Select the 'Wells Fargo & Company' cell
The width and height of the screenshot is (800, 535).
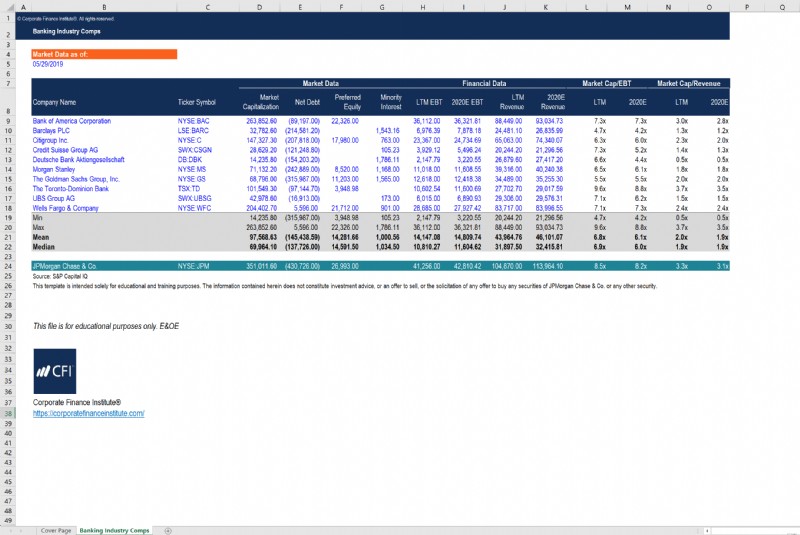pyautogui.click(x=65, y=209)
